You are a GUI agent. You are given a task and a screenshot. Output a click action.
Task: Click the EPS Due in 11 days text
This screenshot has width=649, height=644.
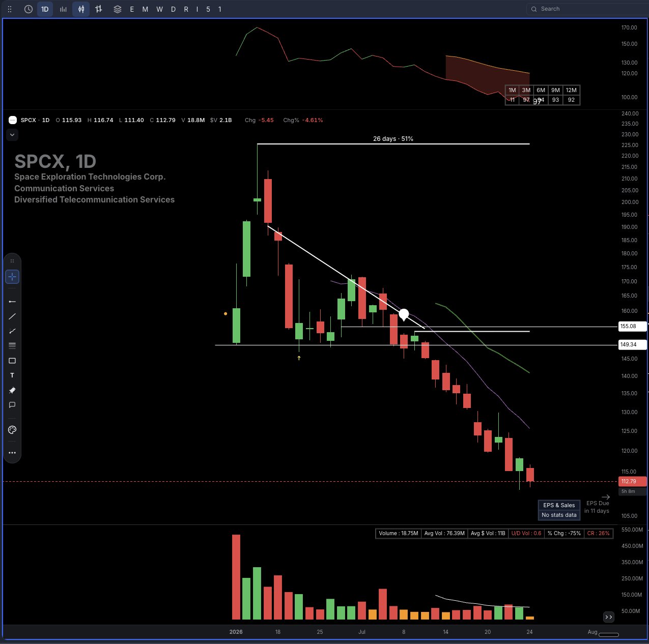tap(597, 507)
